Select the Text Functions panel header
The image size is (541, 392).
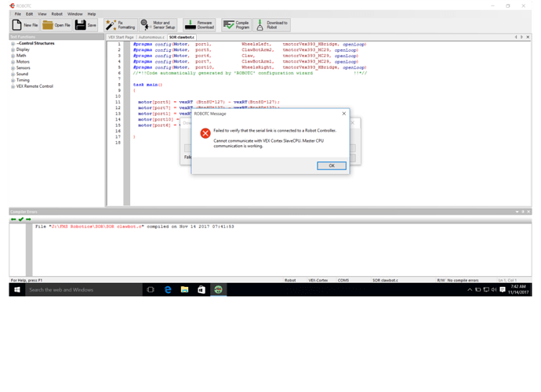56,37
